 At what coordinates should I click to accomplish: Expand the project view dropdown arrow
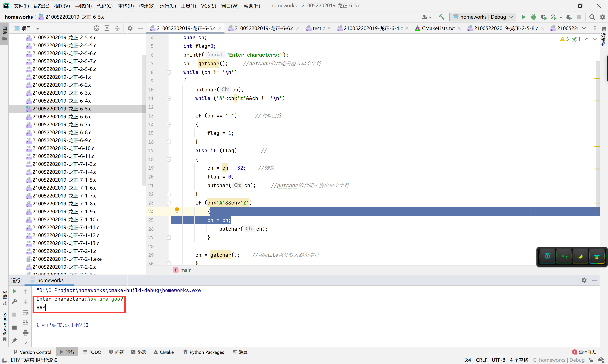tap(37, 28)
